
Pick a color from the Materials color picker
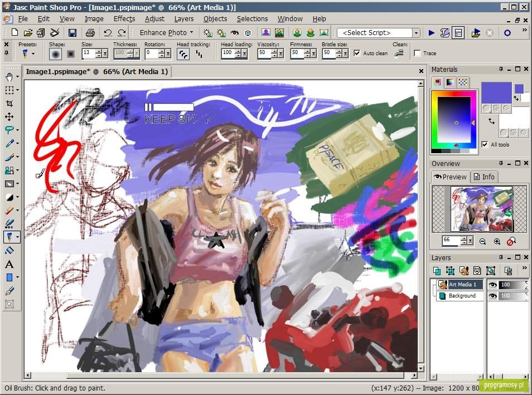click(453, 120)
